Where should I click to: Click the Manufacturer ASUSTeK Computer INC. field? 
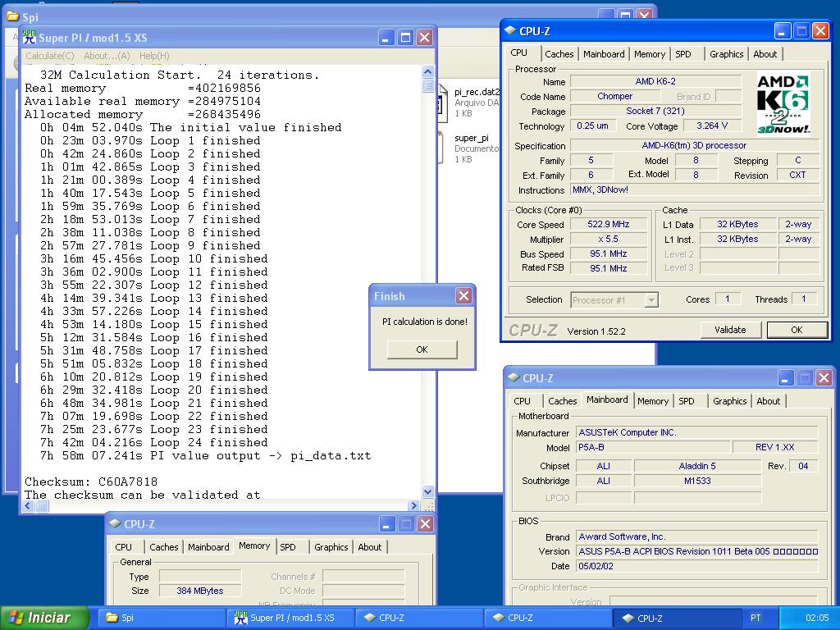click(x=697, y=432)
